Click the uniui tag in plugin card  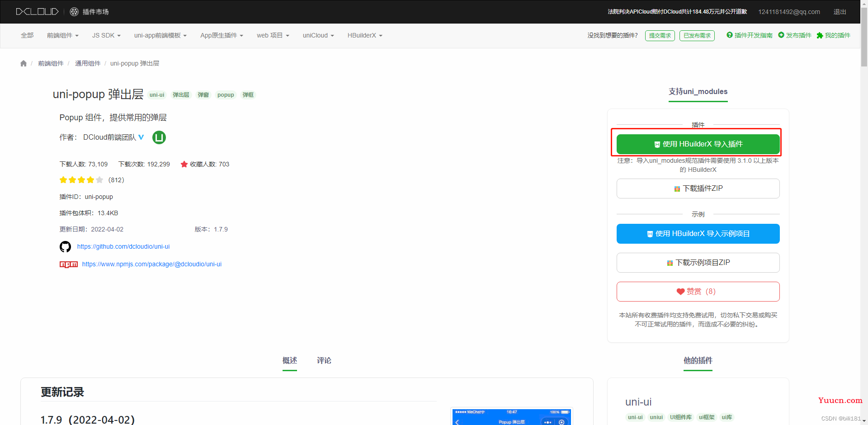[656, 417]
